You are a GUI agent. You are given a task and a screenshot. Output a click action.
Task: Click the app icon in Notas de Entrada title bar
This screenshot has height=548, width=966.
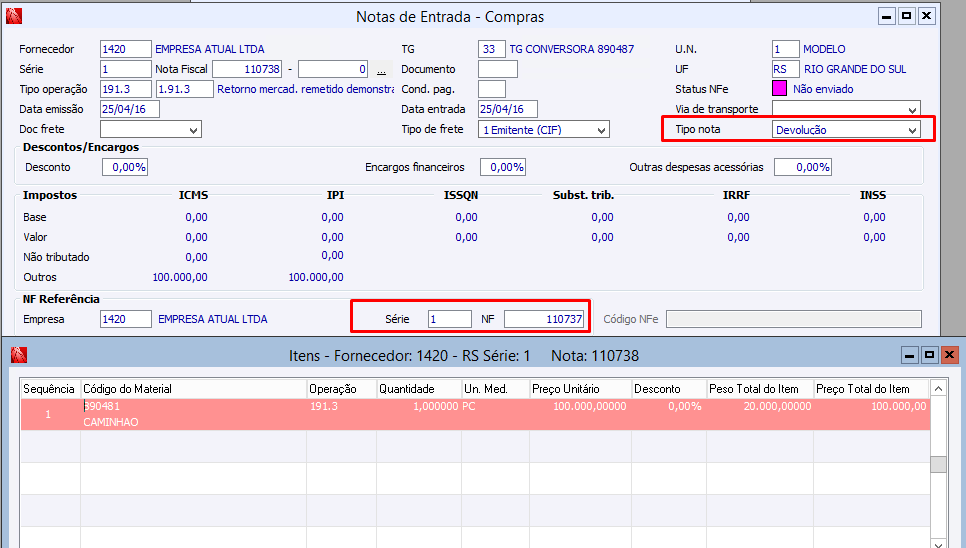(14, 16)
